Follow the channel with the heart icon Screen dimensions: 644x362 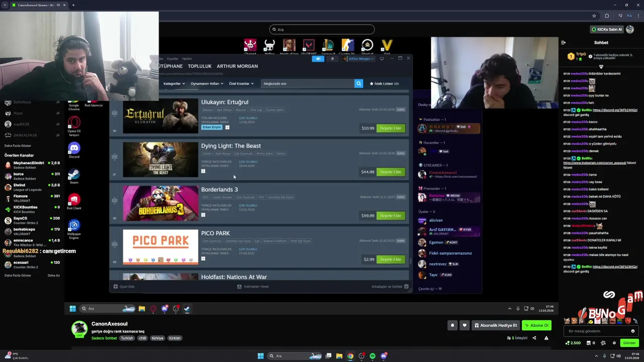coord(464,325)
